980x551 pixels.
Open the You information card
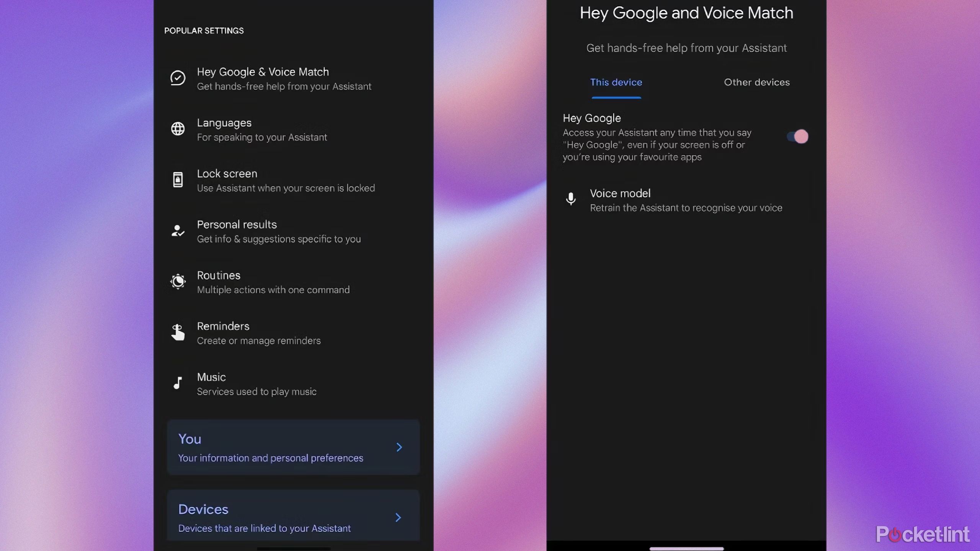(x=293, y=447)
